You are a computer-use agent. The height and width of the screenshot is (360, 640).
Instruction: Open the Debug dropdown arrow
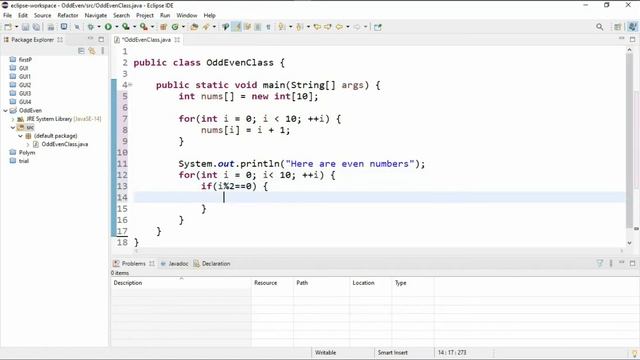[x=99, y=27]
